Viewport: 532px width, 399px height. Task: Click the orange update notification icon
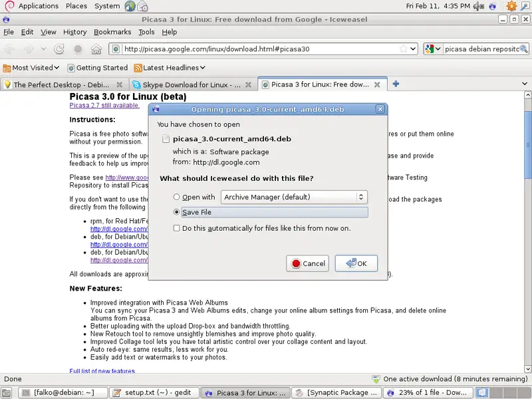click(511, 6)
